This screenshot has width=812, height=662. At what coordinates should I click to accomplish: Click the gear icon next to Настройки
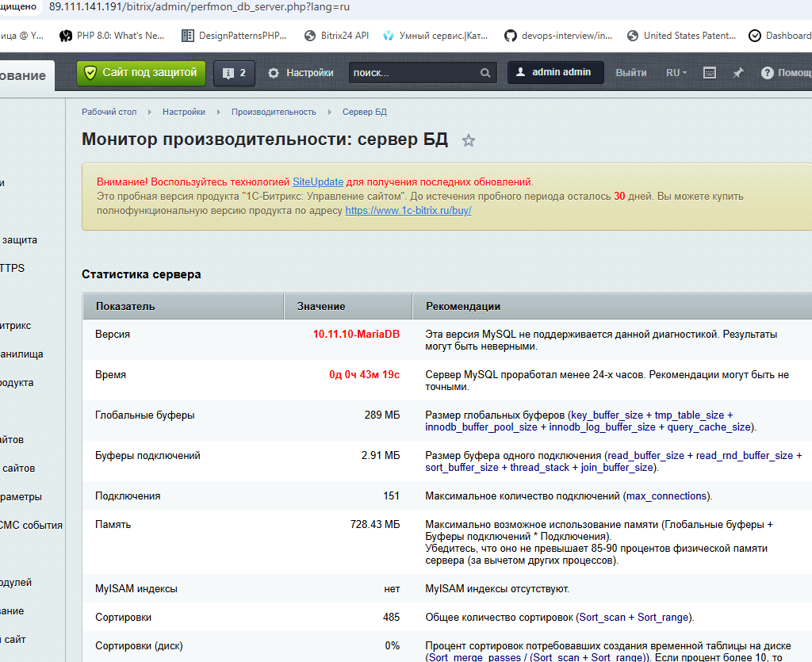coord(274,73)
